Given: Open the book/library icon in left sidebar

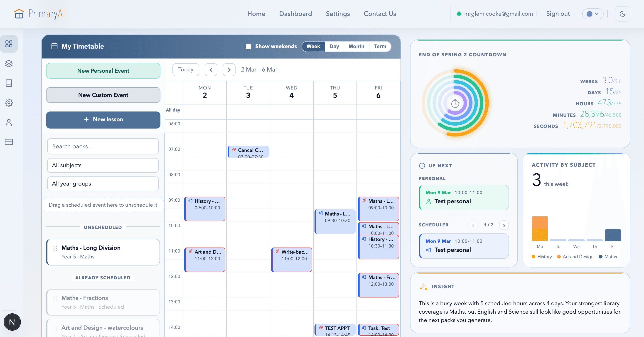Looking at the screenshot, I should [x=9, y=83].
